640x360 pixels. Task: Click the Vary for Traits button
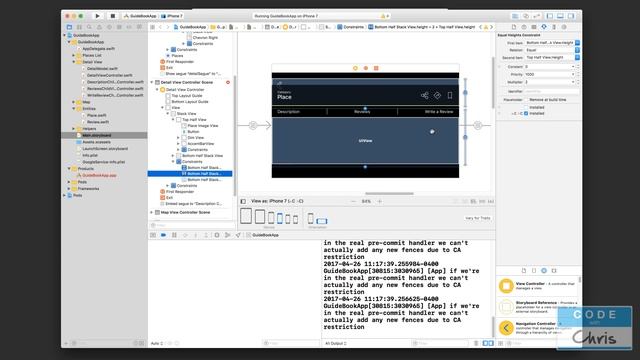(x=478, y=218)
